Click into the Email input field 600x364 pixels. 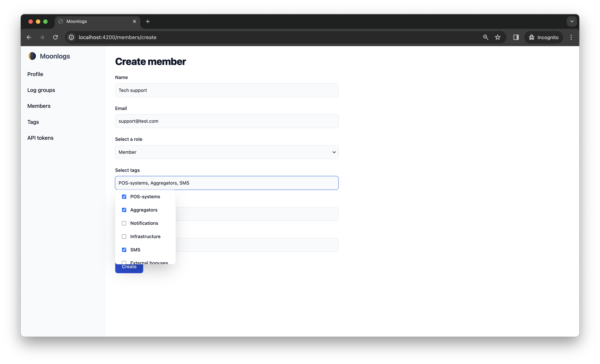pos(226,121)
